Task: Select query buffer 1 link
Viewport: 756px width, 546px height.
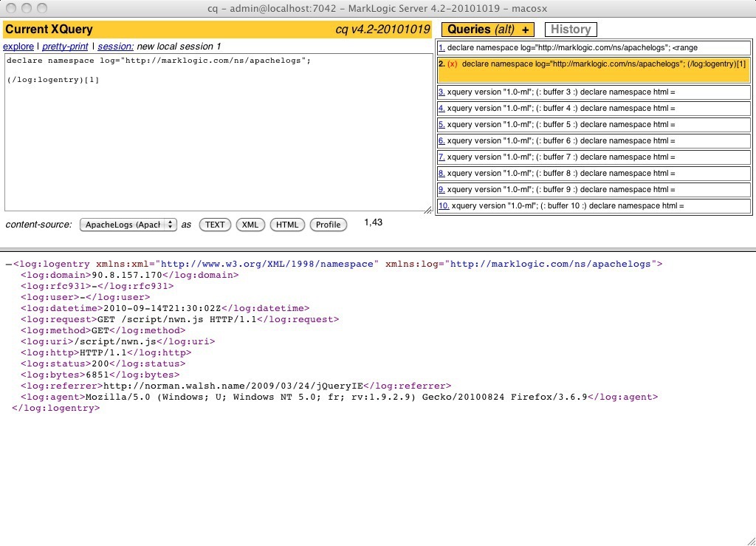Action: (441, 48)
